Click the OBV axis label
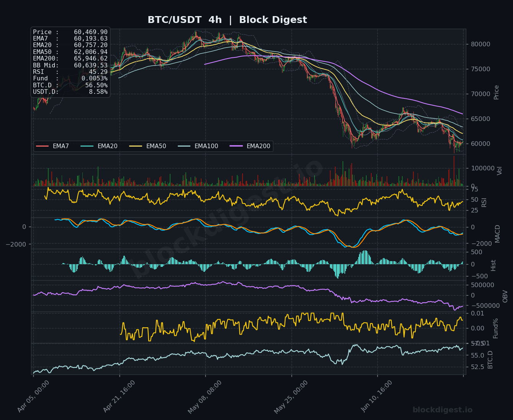513x420 pixels. tap(505, 296)
